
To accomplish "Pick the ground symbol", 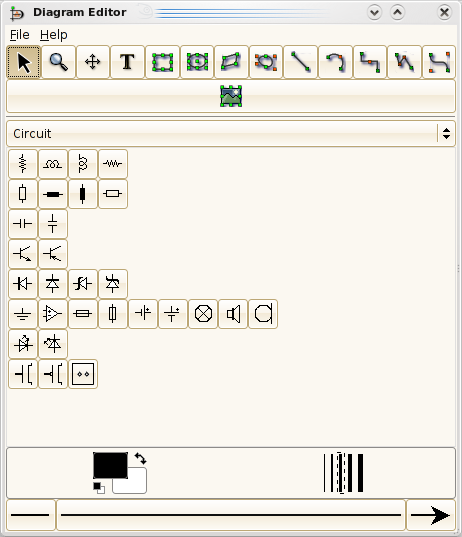I will click(x=23, y=314).
